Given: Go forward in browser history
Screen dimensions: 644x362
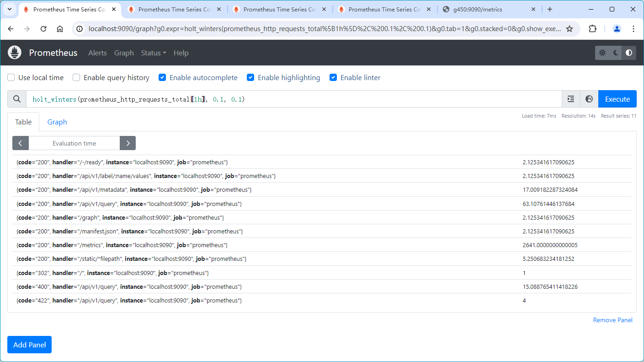Looking at the screenshot, I should tap(27, 29).
